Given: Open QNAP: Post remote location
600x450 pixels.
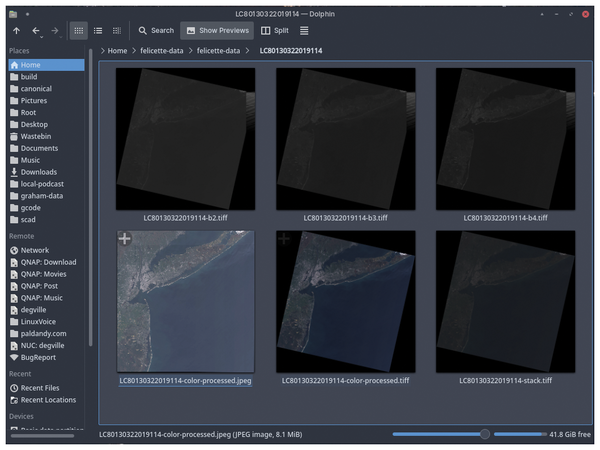Looking at the screenshot, I should pos(46,286).
